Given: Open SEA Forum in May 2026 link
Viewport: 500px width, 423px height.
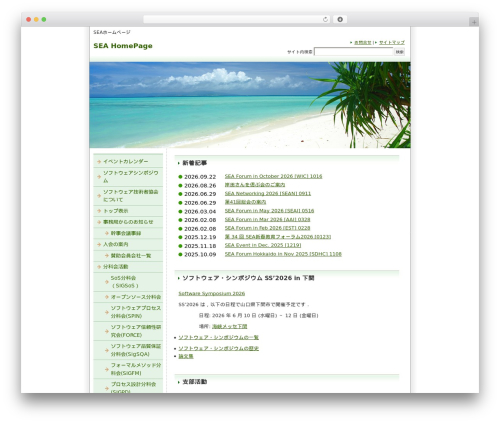Looking at the screenshot, I should pyautogui.click(x=269, y=211).
